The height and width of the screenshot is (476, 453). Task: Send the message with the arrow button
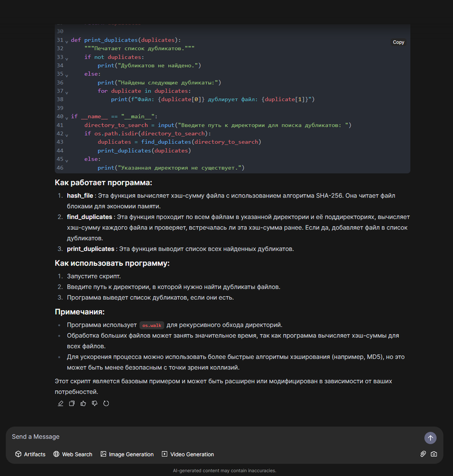[430, 438]
